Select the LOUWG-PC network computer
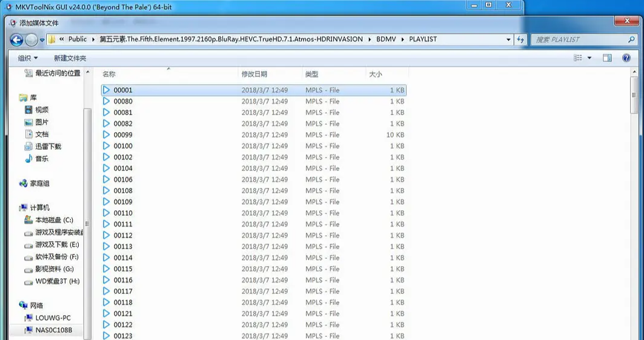The height and width of the screenshot is (340, 644). tap(48, 318)
